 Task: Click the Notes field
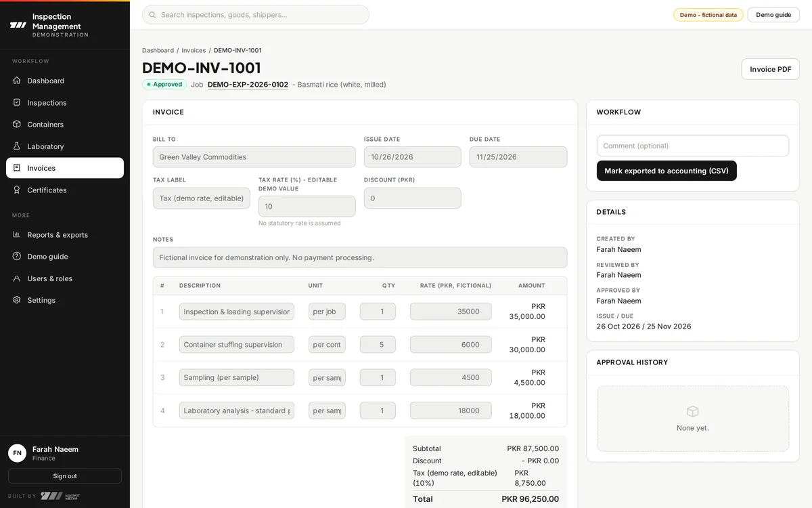point(360,257)
